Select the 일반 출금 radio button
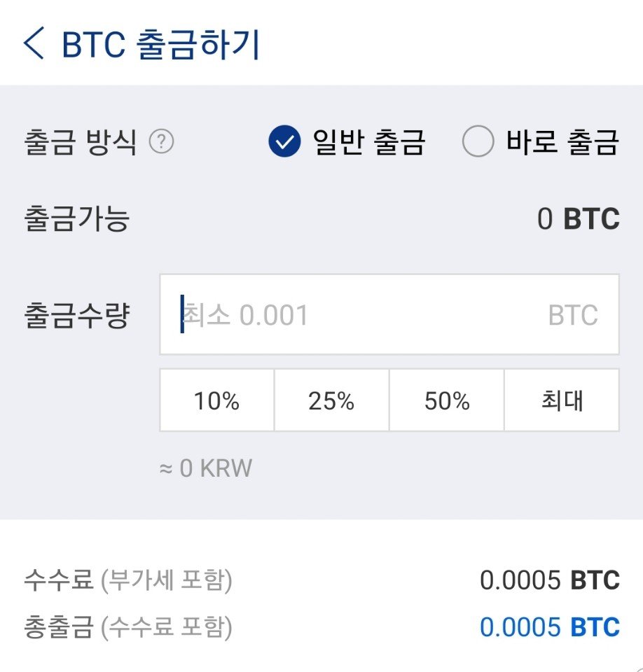Screen dimensions: 643x672 (284, 141)
